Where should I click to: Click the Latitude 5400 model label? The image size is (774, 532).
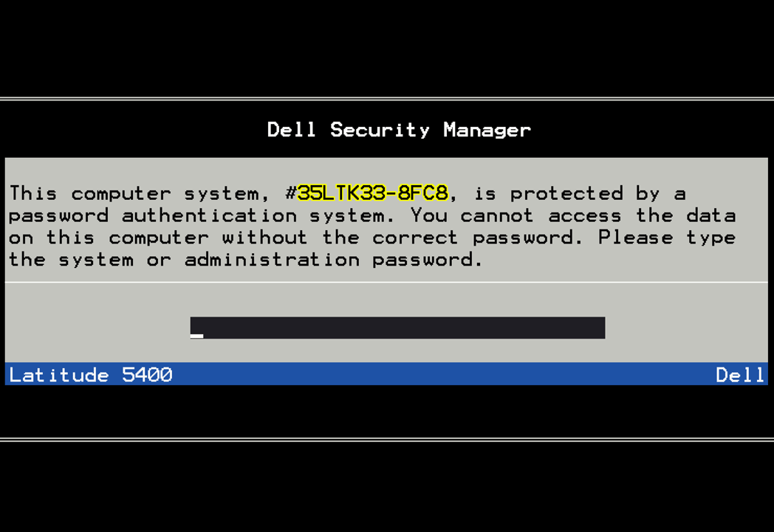[91, 375]
